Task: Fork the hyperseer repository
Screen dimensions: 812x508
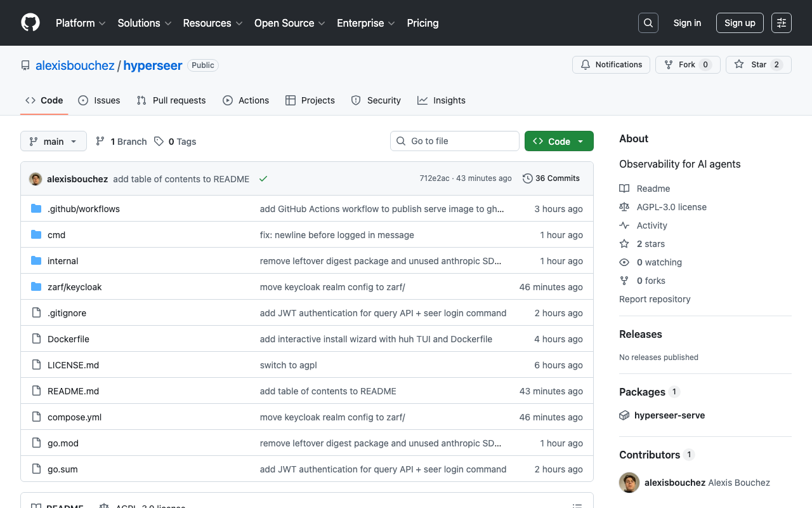Action: 687,65
